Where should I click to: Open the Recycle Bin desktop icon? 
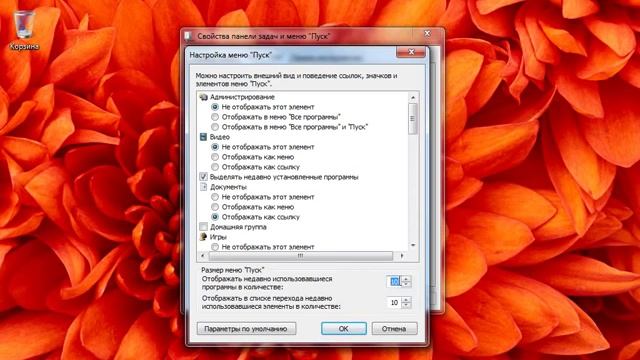click(24, 31)
